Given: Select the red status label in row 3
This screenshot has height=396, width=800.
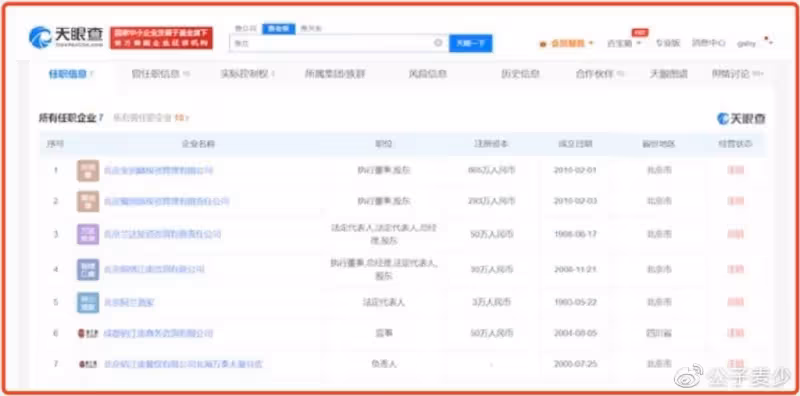Looking at the screenshot, I should point(735,234).
